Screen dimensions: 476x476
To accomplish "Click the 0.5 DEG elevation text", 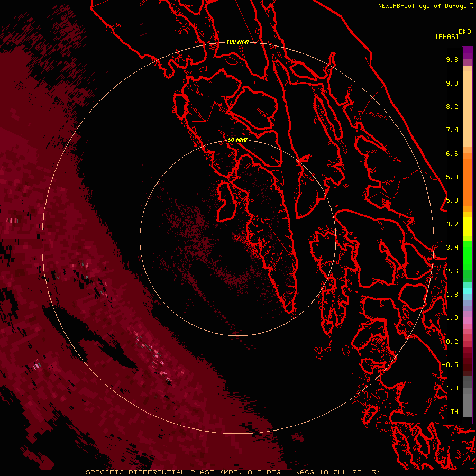I will tap(263, 472).
